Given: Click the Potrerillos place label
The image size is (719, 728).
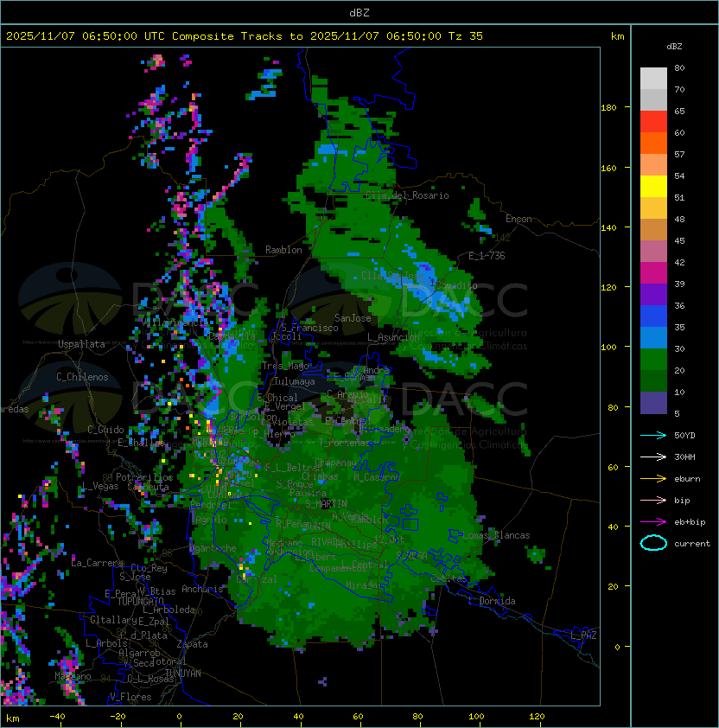Looking at the screenshot, I should (x=144, y=477).
